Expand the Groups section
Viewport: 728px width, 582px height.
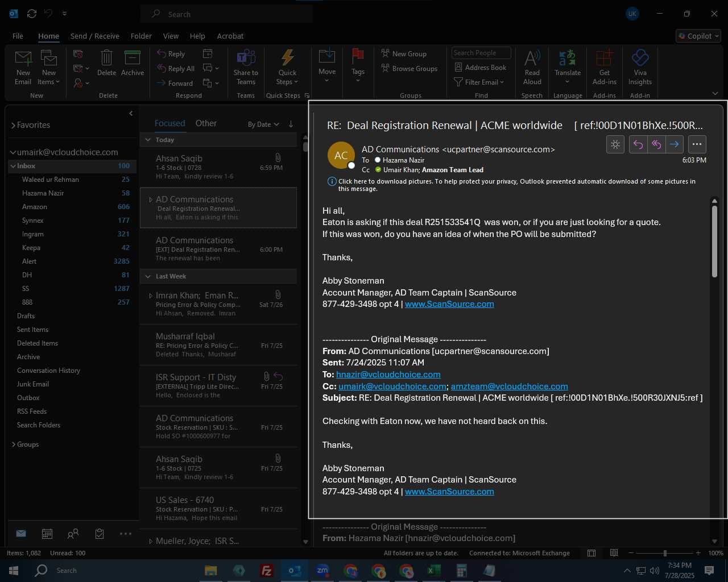(x=13, y=444)
